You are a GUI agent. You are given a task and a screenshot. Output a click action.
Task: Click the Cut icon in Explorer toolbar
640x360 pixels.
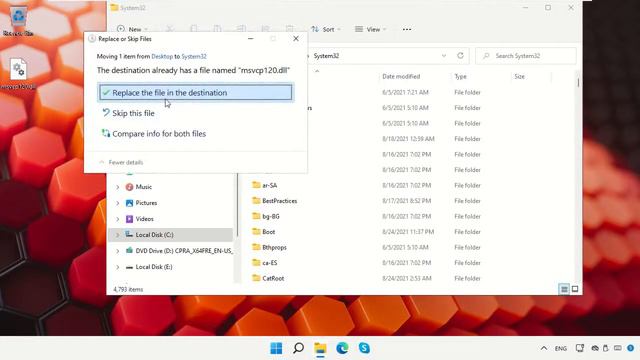pos(170,29)
